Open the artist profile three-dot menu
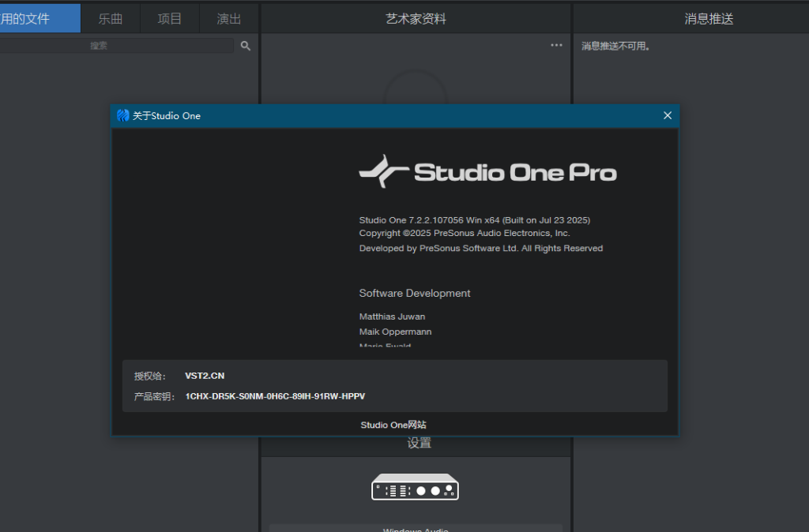Viewport: 809px width, 532px height. [x=557, y=46]
